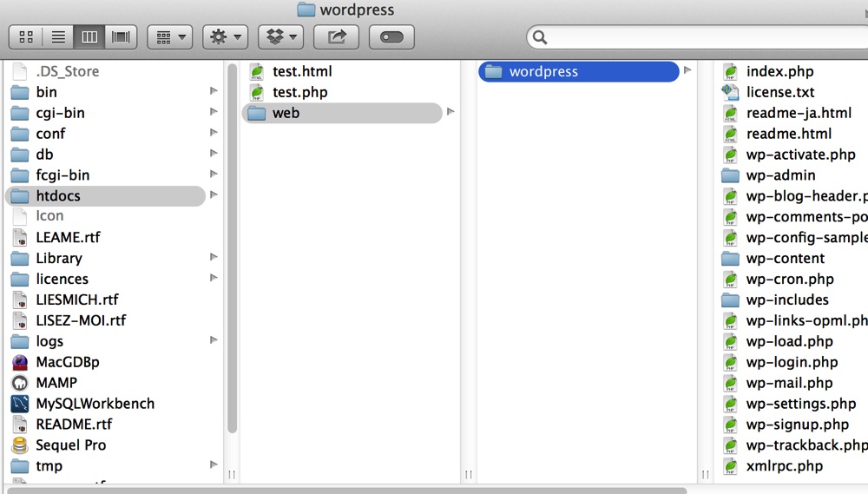Open the Dropbox toolbar dropdown
This screenshot has height=494, width=868.
tap(280, 36)
